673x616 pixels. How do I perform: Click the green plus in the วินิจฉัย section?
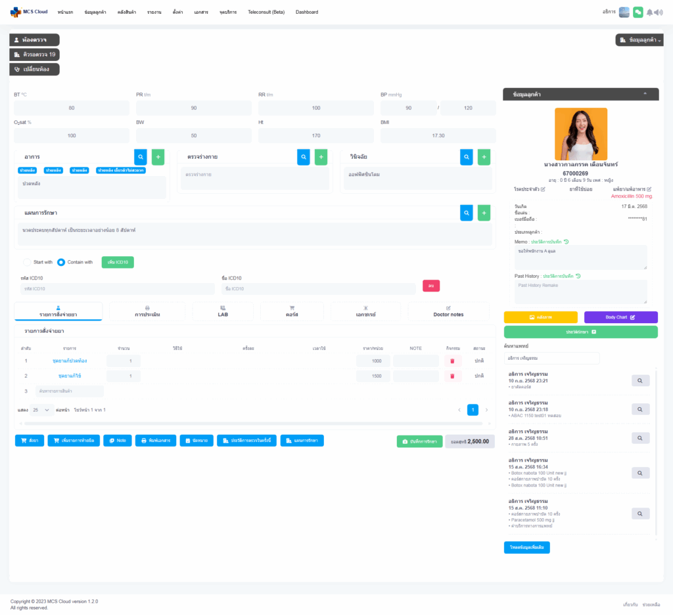coord(484,157)
